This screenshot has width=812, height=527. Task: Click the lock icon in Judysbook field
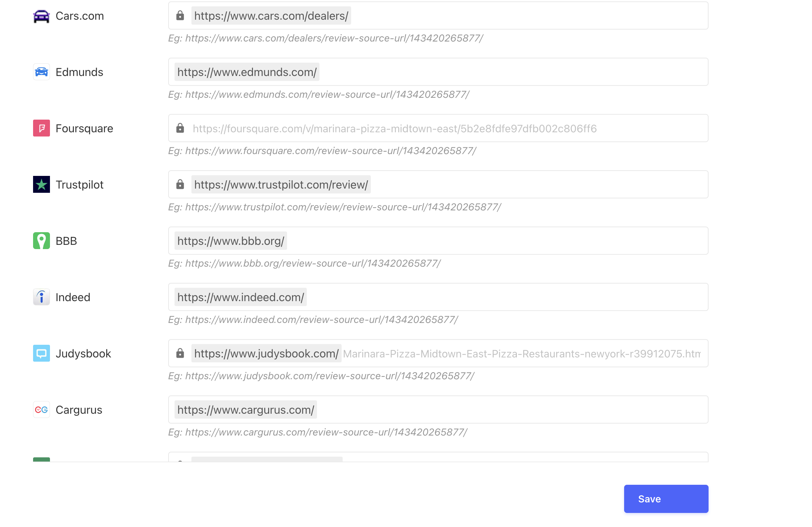180,353
